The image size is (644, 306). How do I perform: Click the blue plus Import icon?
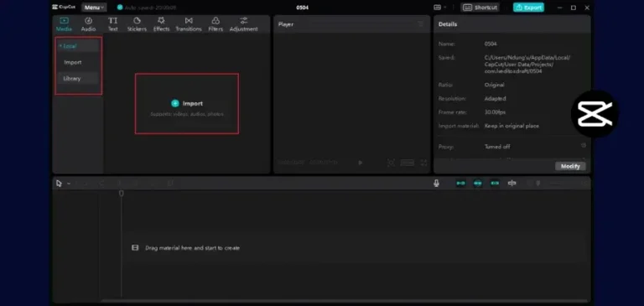pyautogui.click(x=175, y=103)
